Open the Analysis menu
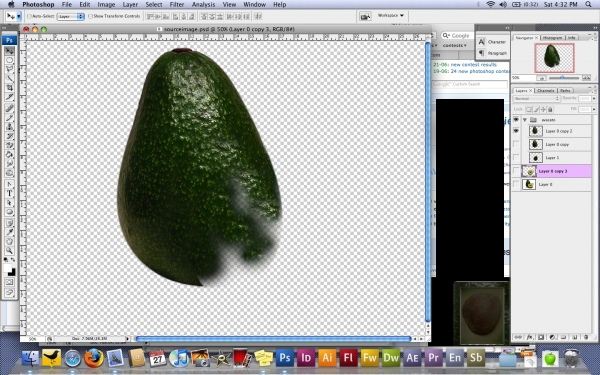Screen dimensions: 600x375 (x=203, y=5)
